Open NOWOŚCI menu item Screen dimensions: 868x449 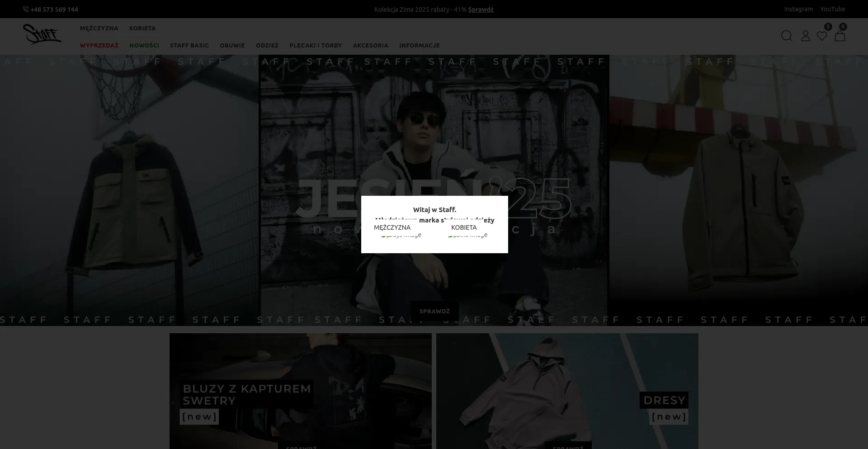pyautogui.click(x=144, y=46)
